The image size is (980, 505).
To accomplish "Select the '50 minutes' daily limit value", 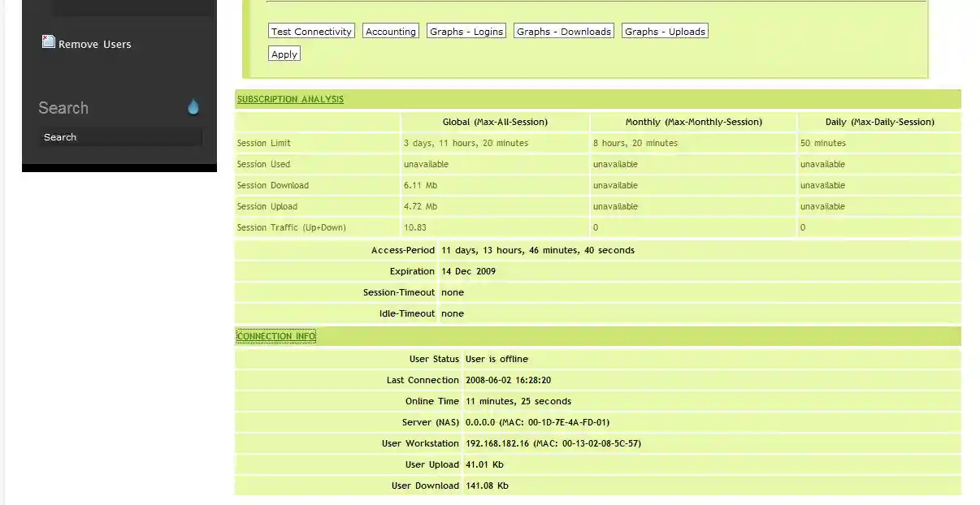I will point(822,143).
